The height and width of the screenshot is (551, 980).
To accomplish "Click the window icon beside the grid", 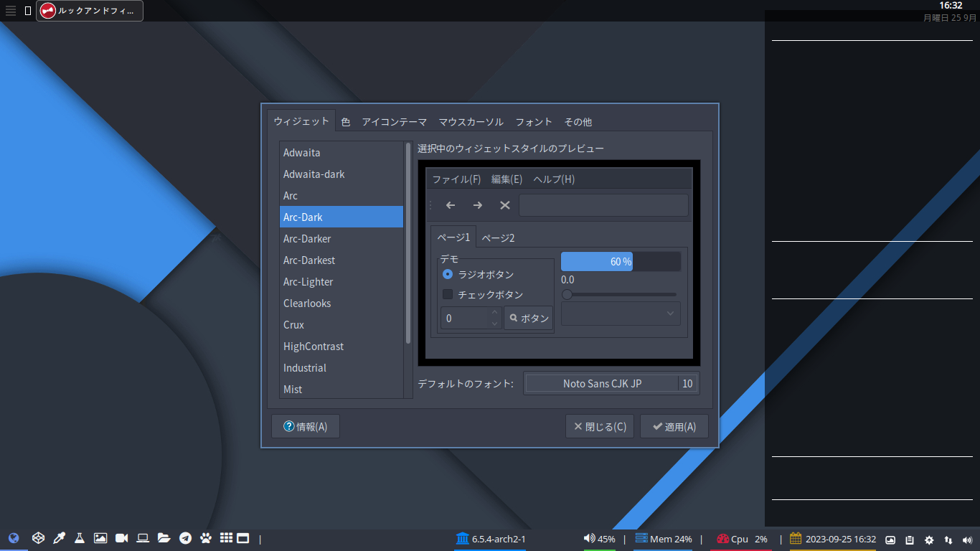I will pyautogui.click(x=242, y=538).
